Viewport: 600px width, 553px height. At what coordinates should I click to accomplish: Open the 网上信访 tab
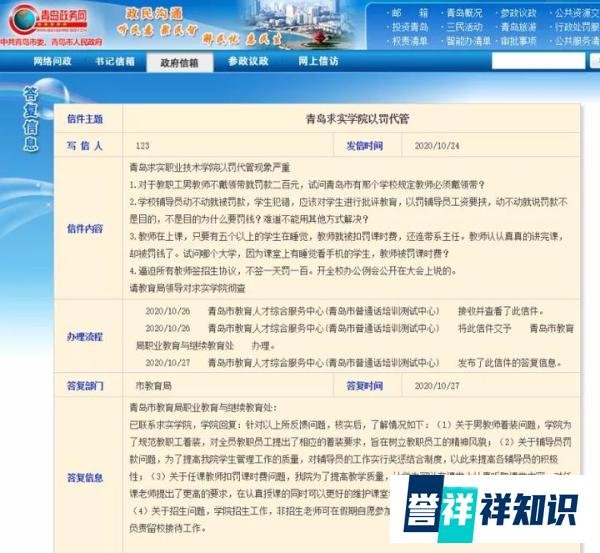tap(318, 61)
